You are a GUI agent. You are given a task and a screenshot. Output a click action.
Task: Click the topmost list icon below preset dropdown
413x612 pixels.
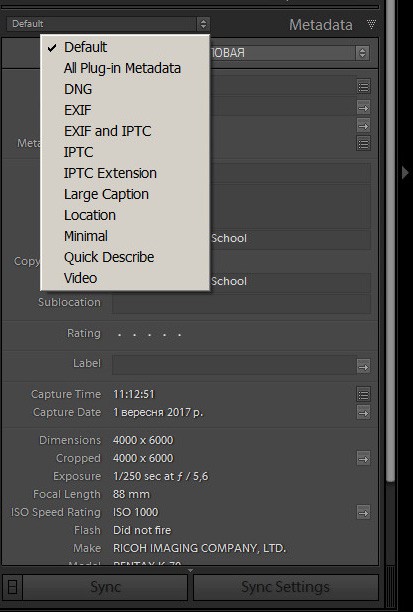tap(363, 87)
